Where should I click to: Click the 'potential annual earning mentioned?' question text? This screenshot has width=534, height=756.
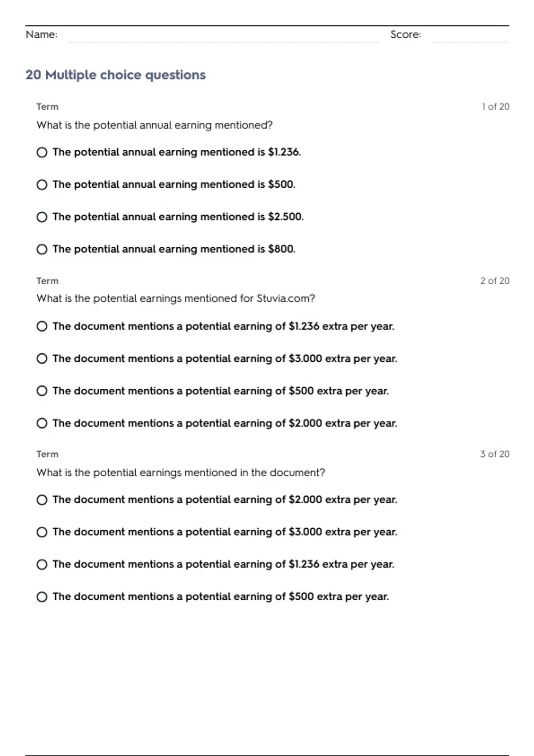coord(154,125)
